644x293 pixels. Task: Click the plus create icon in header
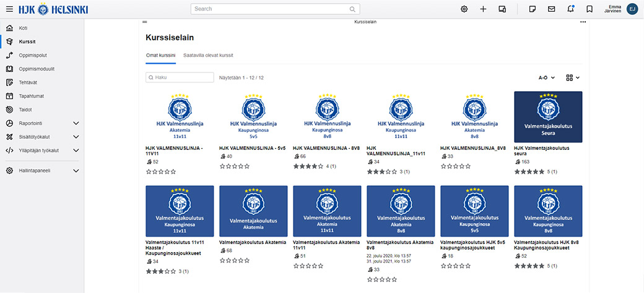483,9
